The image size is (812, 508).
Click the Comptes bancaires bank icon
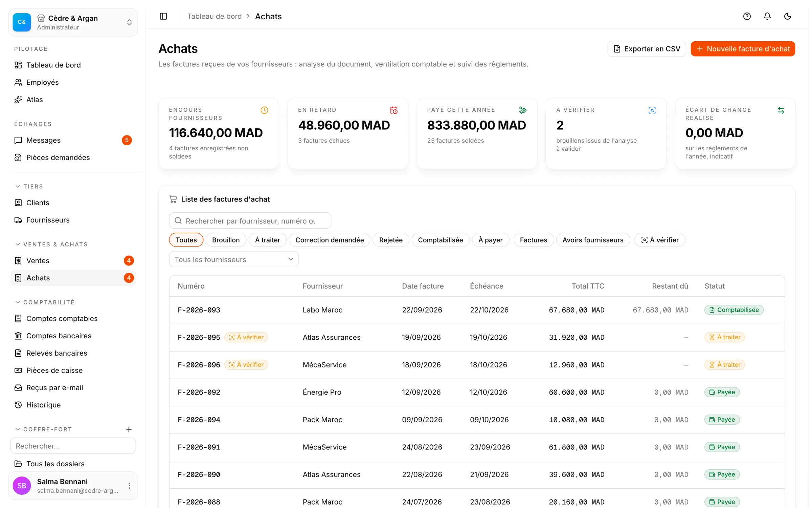(x=18, y=336)
